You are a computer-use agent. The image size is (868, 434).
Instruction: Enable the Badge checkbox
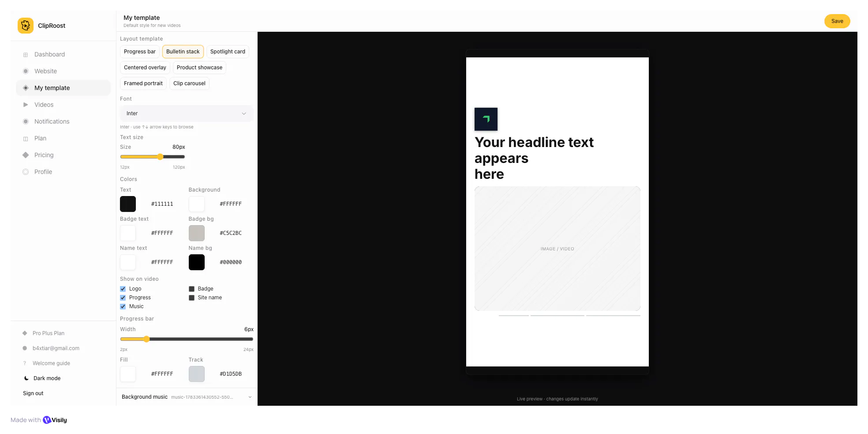point(191,289)
